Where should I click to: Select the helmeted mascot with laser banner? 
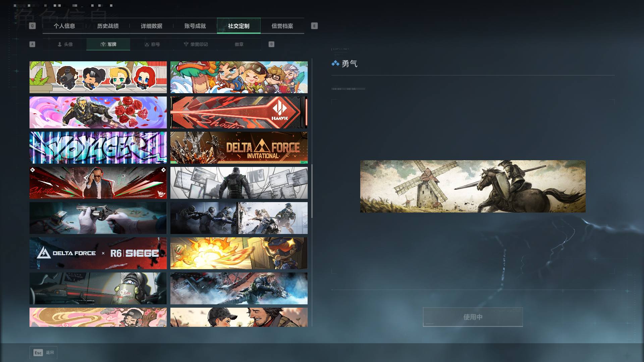coord(98,288)
